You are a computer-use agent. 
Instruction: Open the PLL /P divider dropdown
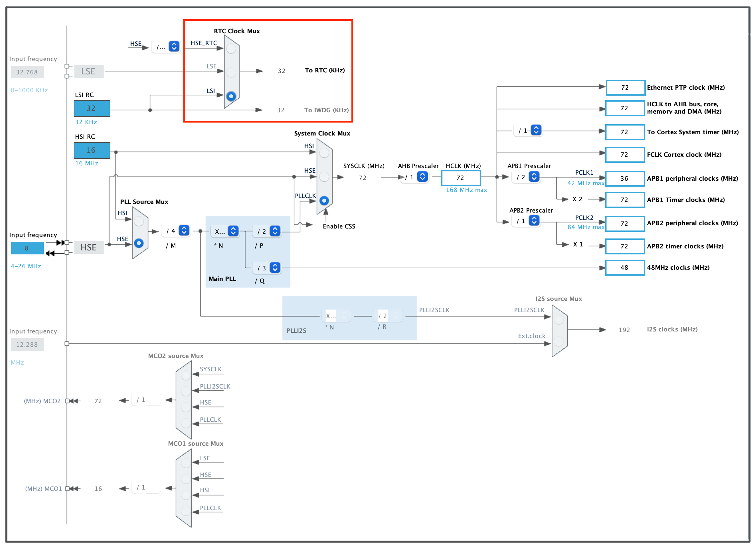coord(275,231)
